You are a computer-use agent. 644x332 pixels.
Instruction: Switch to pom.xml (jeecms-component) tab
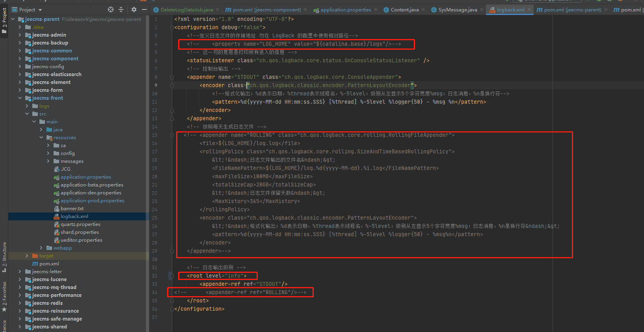[266, 9]
